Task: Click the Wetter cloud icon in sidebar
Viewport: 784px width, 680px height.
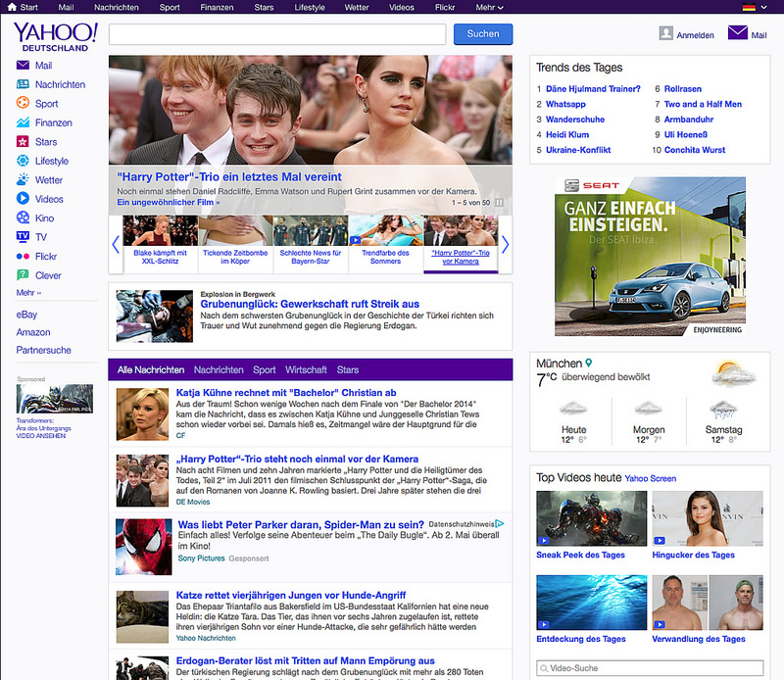Action: click(x=23, y=180)
